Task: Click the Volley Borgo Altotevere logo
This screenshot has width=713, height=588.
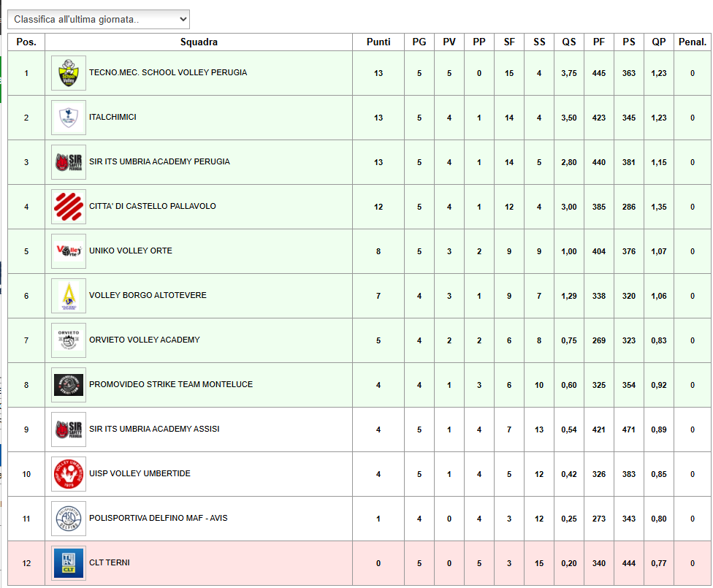Action: coord(69,296)
